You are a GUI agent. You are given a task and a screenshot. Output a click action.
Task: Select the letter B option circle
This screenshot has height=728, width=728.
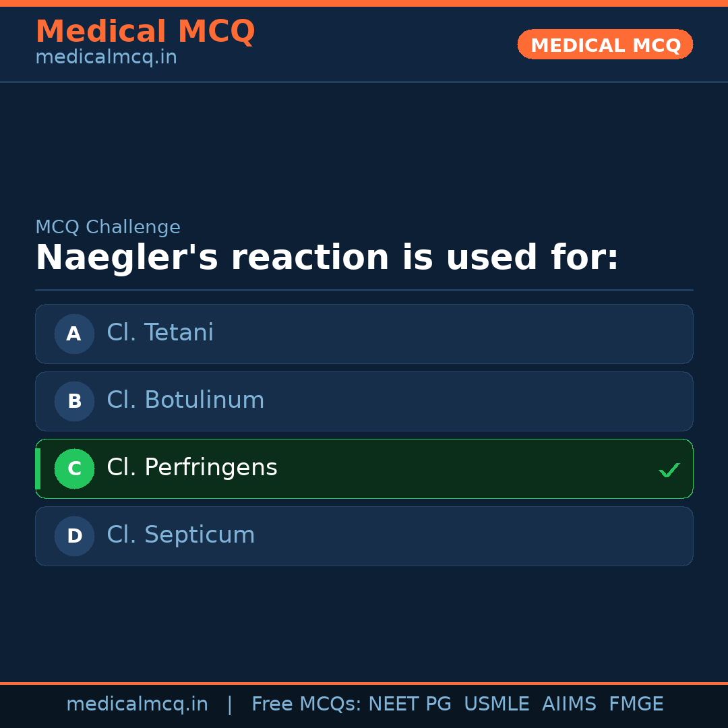coord(74,401)
